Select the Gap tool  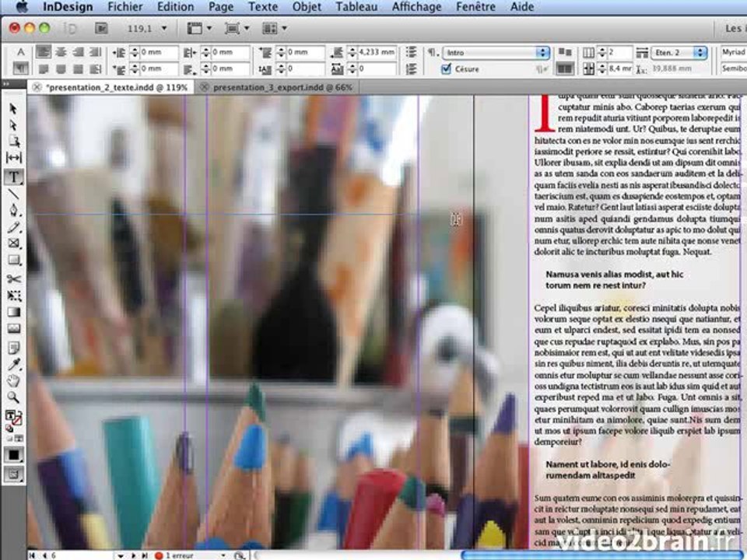(13, 158)
